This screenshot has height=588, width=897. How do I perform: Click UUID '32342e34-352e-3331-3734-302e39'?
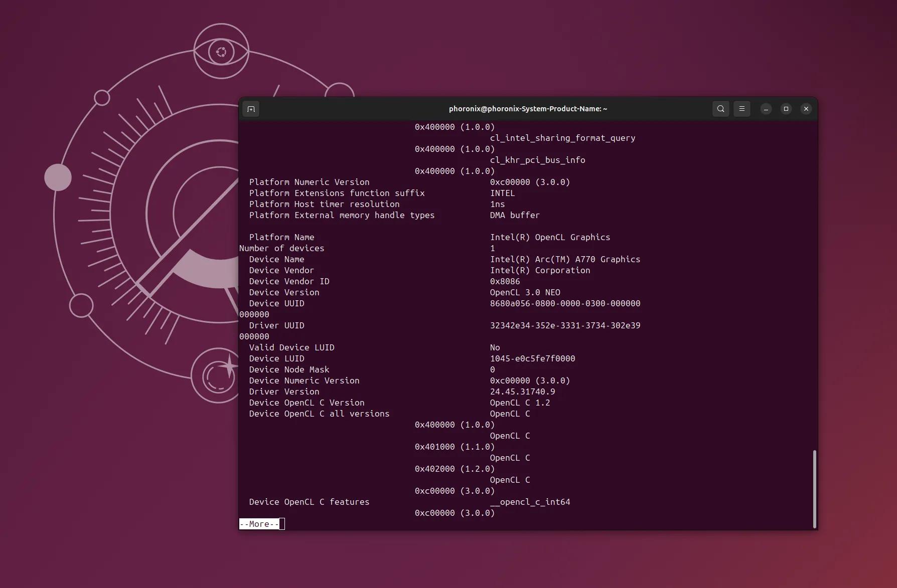tap(565, 325)
